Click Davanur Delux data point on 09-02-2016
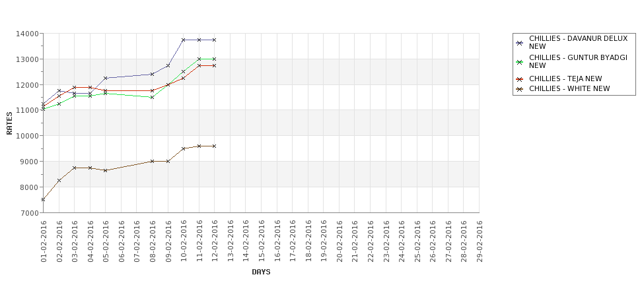Screen dimensions: 644x283 tap(168, 65)
